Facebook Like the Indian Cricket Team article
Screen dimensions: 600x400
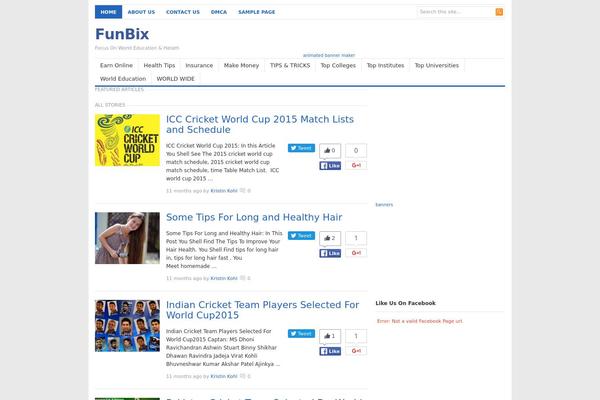[330, 351]
